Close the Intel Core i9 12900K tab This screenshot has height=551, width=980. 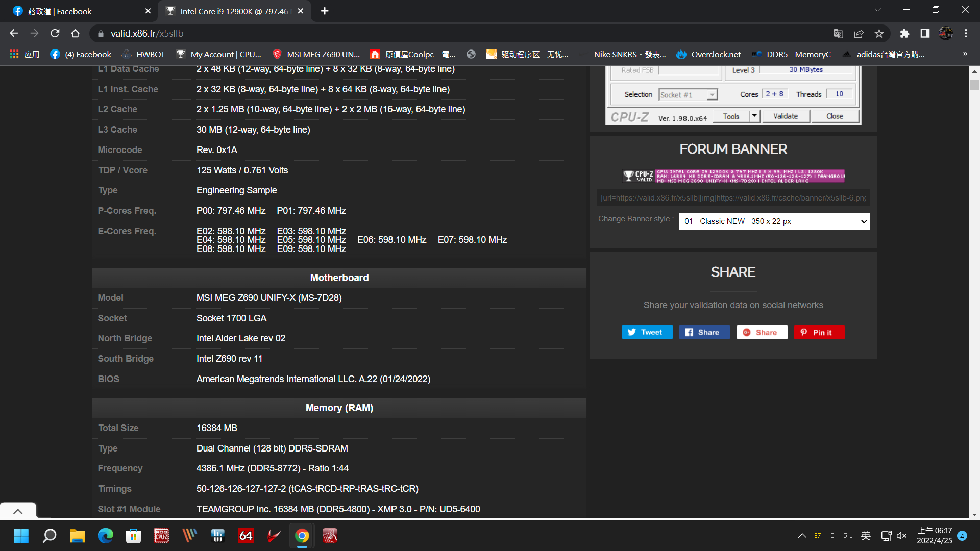[301, 11]
